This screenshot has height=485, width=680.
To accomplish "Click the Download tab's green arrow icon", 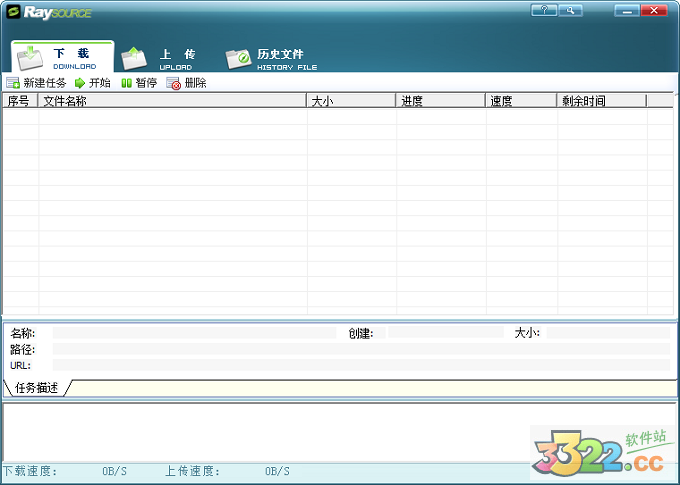I will coord(30,57).
